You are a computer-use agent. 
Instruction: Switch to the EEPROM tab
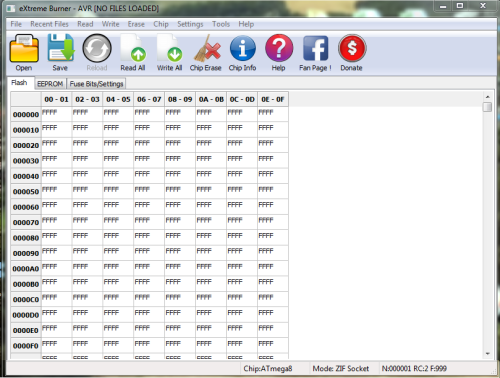[x=50, y=84]
